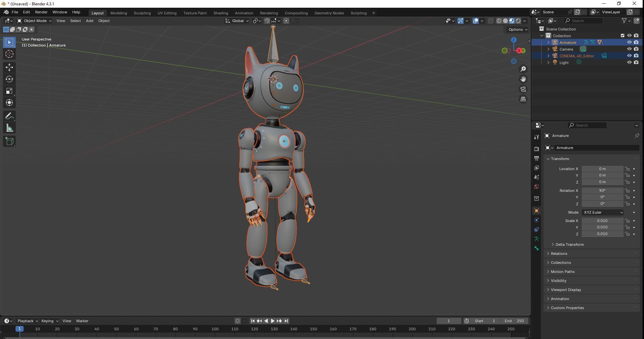Toggle show gizmo button
This screenshot has width=644, height=339.
click(461, 21)
